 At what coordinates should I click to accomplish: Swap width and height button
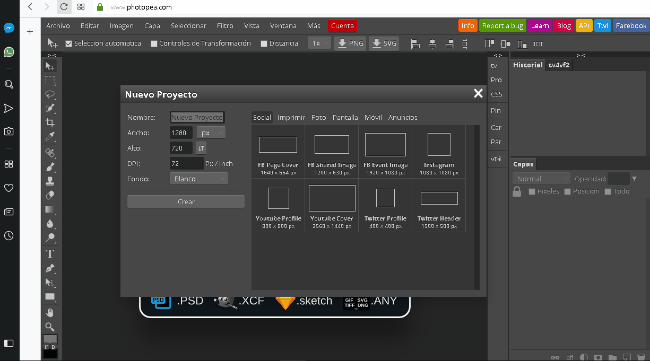tap(201, 148)
